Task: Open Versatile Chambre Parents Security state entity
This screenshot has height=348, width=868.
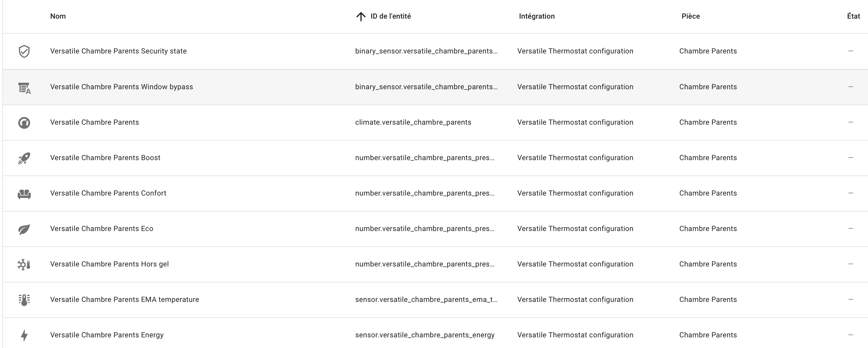Action: 118,51
